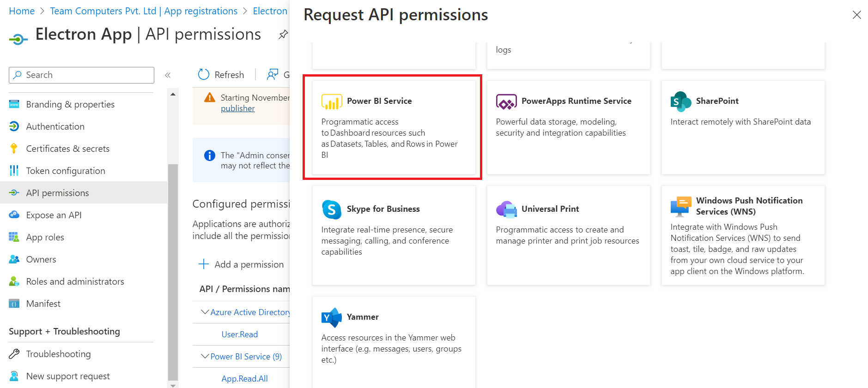
Task: Click the Token configuration icon
Action: pyautogui.click(x=14, y=171)
